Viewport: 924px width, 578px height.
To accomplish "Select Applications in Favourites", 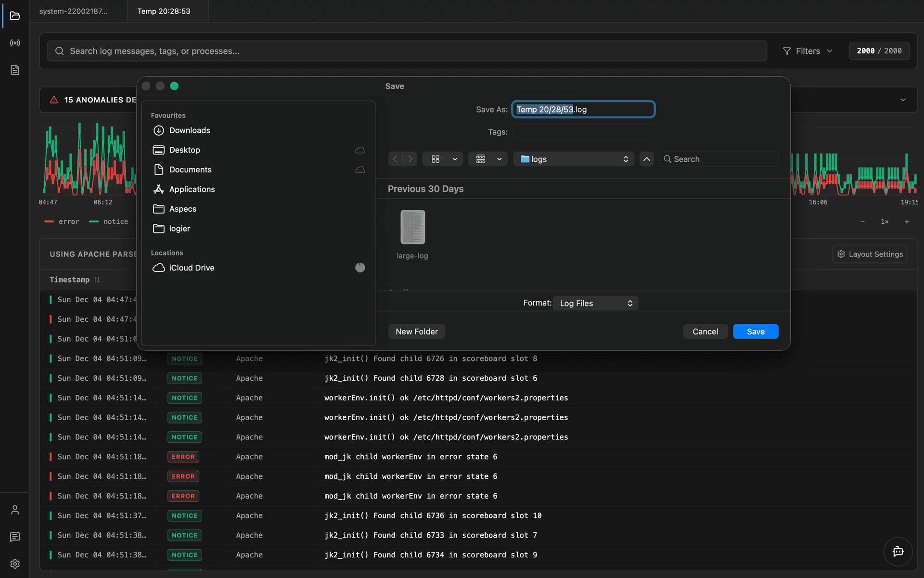I will click(x=258, y=190).
